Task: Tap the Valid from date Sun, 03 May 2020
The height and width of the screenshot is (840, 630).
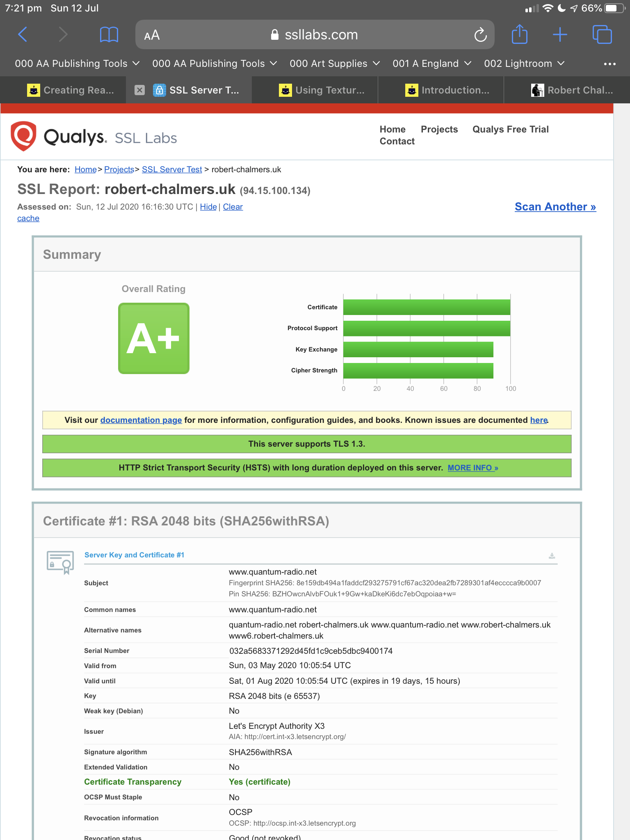Action: 290,665
